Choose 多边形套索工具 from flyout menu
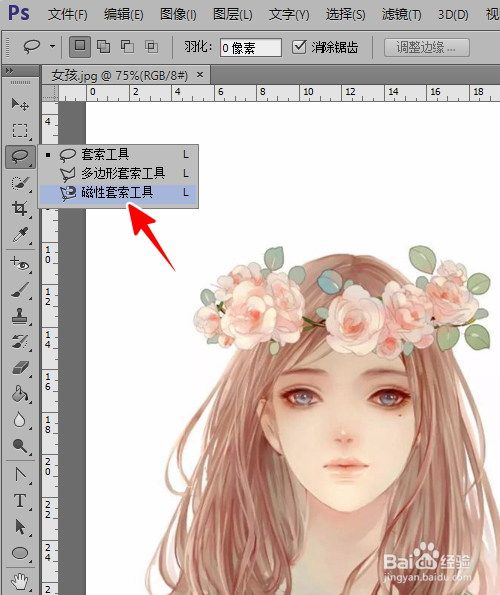Image resolution: width=500 pixels, height=595 pixels. (118, 173)
